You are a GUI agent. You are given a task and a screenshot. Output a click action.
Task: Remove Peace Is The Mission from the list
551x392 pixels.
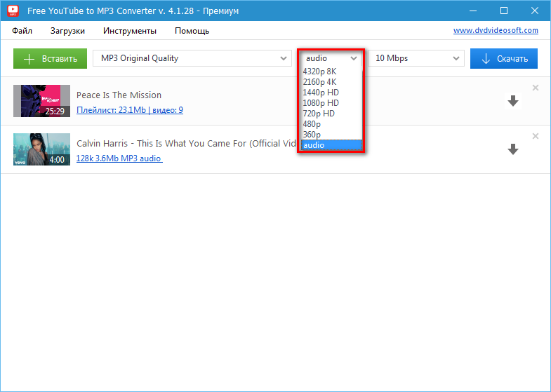pyautogui.click(x=536, y=88)
